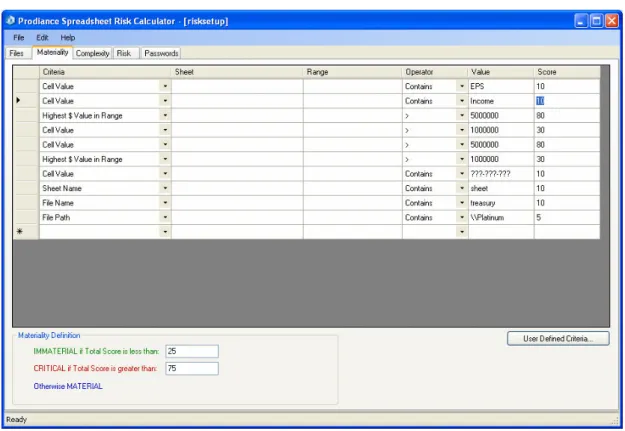Click the Value column header

pos(501,72)
